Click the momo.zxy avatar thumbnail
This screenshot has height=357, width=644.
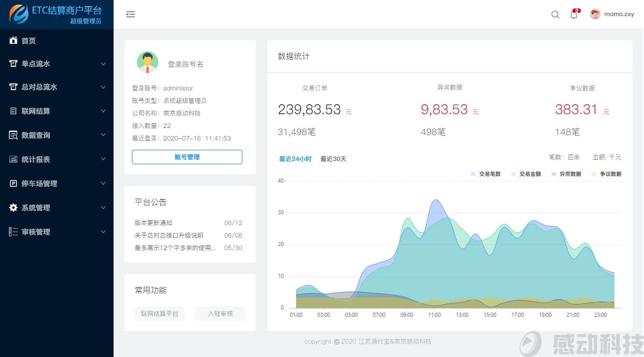coord(595,14)
